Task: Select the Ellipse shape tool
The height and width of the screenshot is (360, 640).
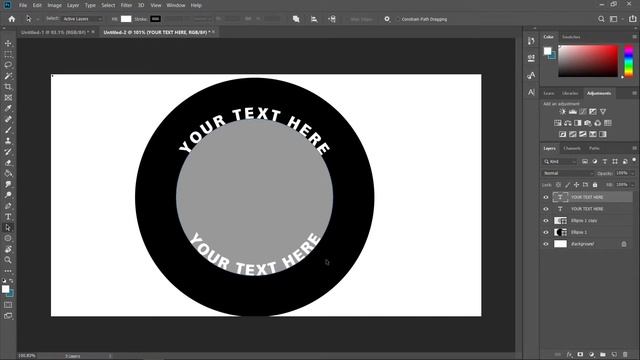Action: pos(8,238)
